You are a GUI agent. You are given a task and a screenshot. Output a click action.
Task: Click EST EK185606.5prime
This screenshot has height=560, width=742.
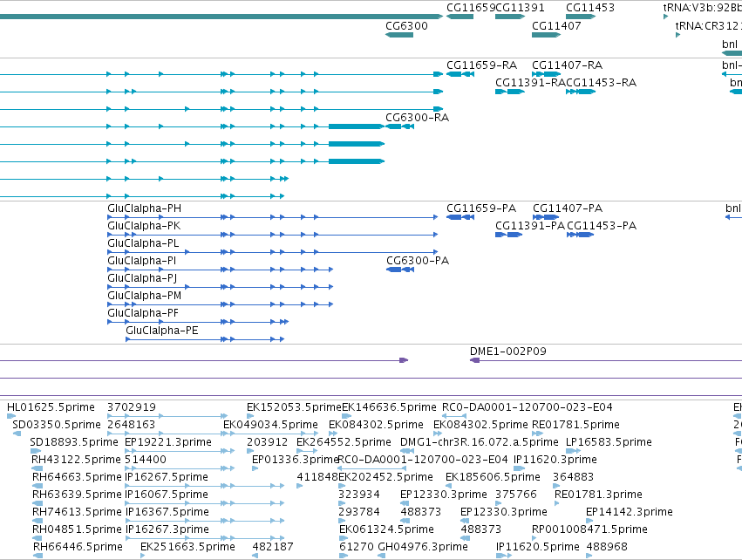tap(493, 477)
